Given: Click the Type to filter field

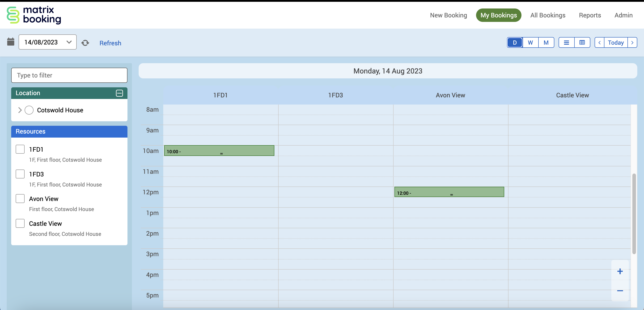Looking at the screenshot, I should [69, 75].
